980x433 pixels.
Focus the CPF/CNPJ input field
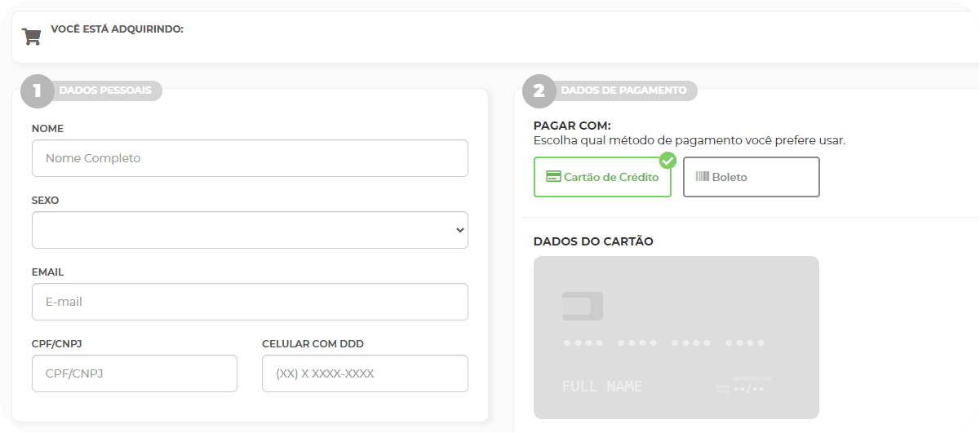point(135,373)
